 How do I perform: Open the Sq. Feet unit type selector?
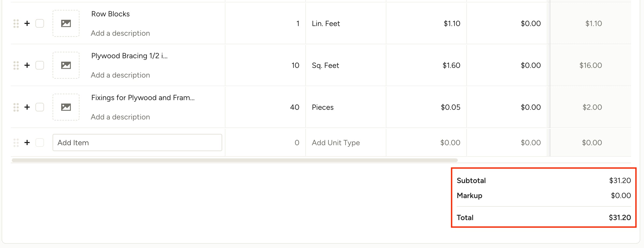(x=346, y=65)
